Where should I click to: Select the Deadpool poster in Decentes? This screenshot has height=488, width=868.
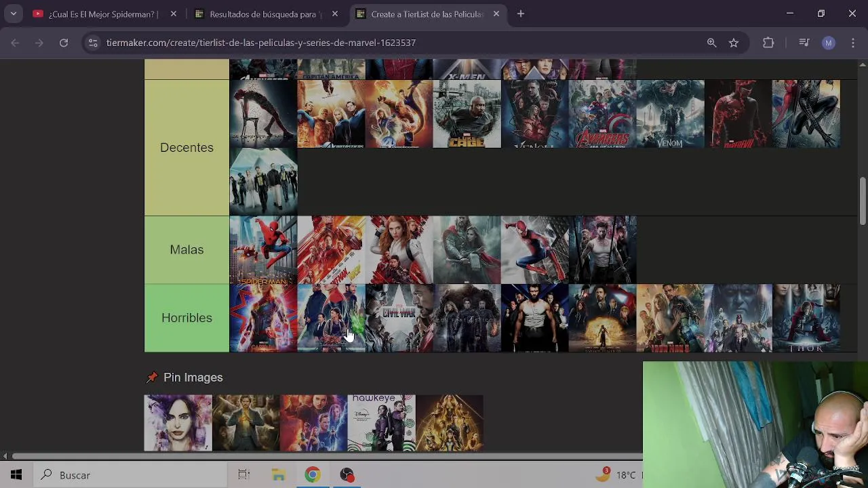[x=263, y=114]
